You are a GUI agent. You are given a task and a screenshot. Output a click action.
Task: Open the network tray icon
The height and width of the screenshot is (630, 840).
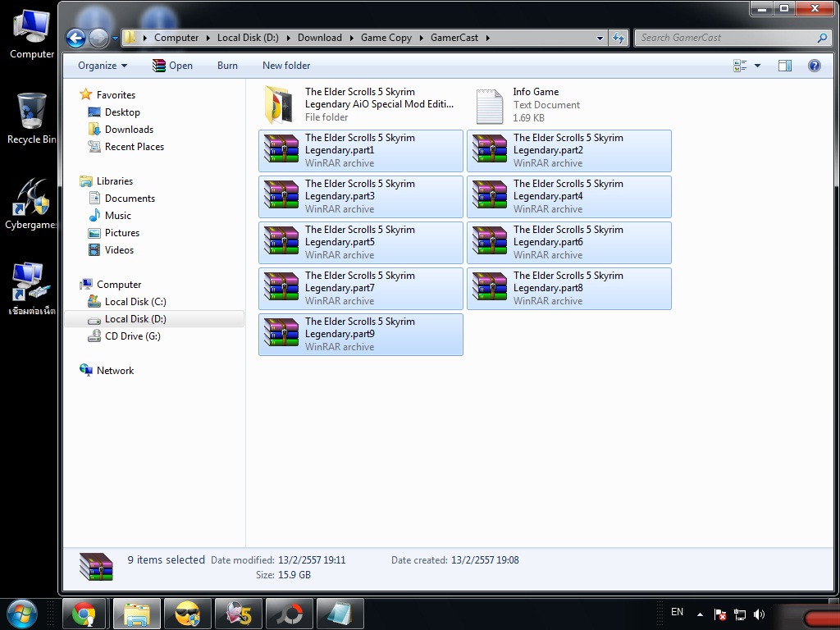click(x=740, y=614)
